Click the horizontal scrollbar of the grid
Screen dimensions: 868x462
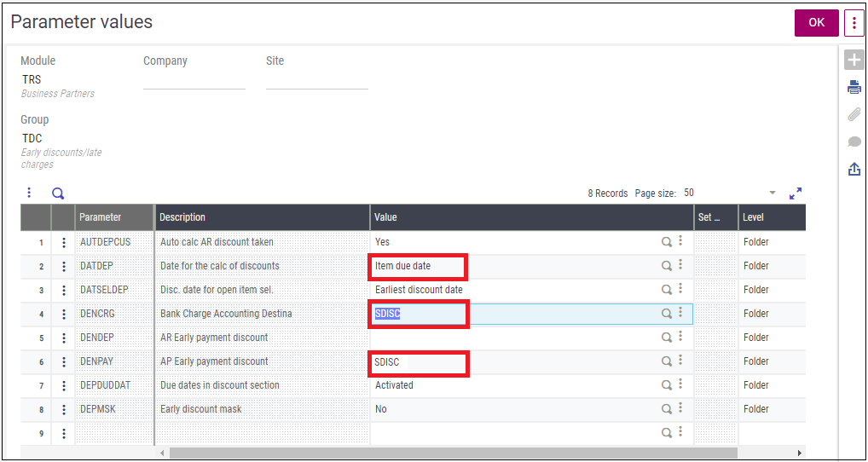point(454,453)
